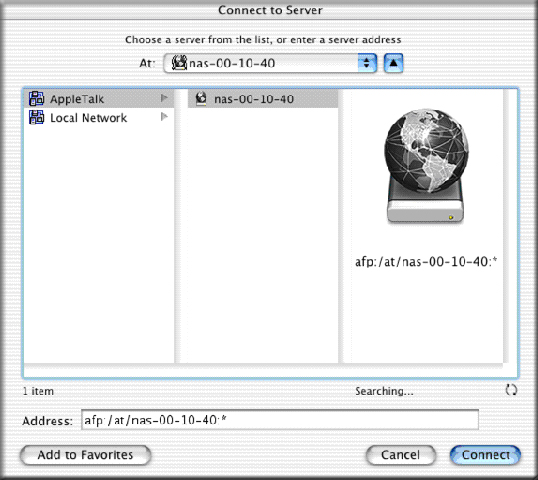
Task: Click Add to Favorites button
Action: click(x=85, y=455)
